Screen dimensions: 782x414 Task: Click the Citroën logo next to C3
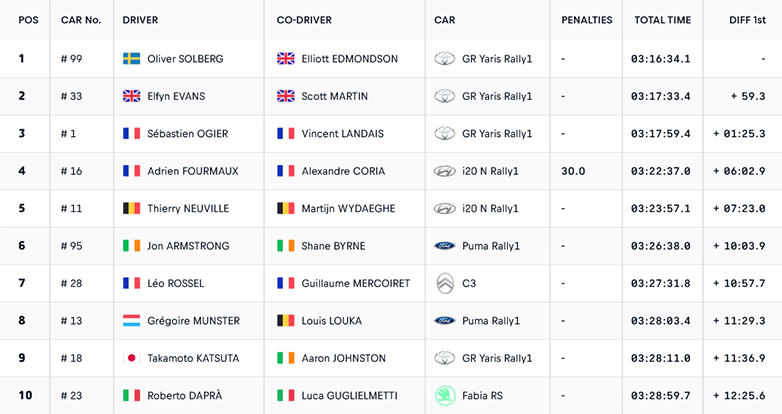(x=444, y=283)
